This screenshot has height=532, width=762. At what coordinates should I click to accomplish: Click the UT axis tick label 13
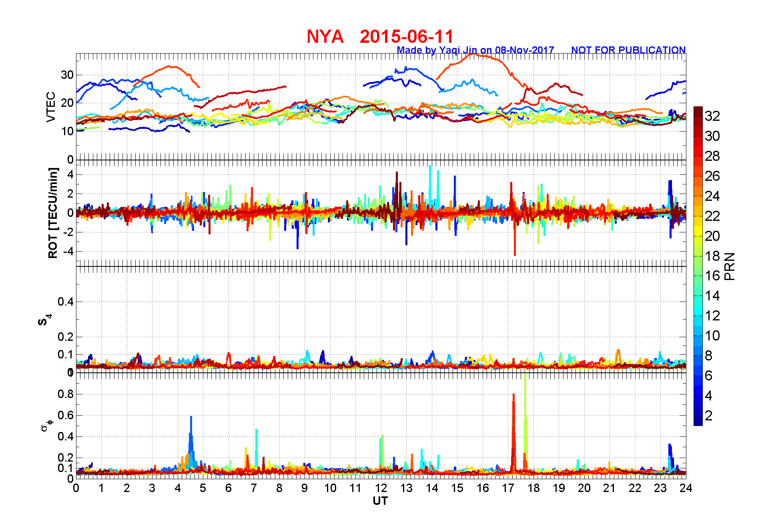(x=406, y=488)
